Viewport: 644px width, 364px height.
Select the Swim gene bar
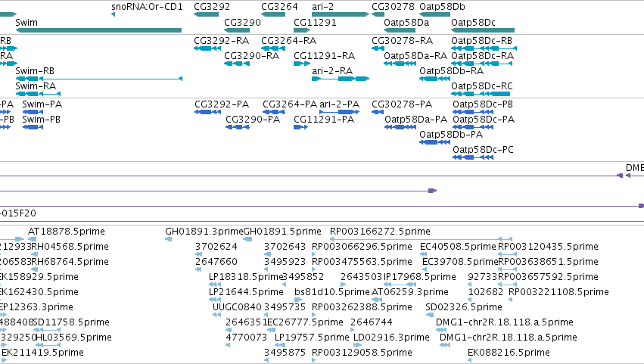(98, 30)
